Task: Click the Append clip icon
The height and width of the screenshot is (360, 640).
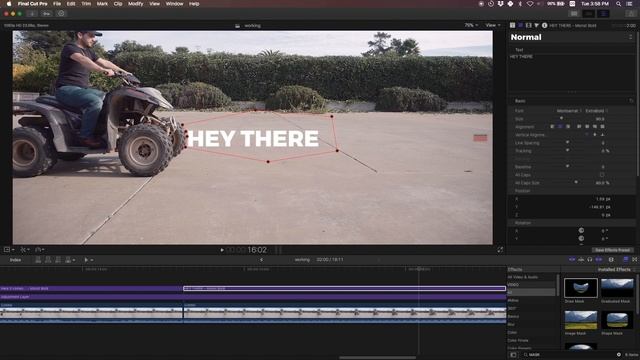Action: coord(58,260)
